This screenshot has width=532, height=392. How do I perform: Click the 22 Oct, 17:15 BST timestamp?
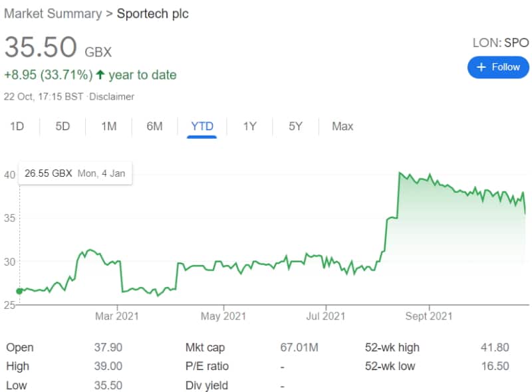[43, 96]
